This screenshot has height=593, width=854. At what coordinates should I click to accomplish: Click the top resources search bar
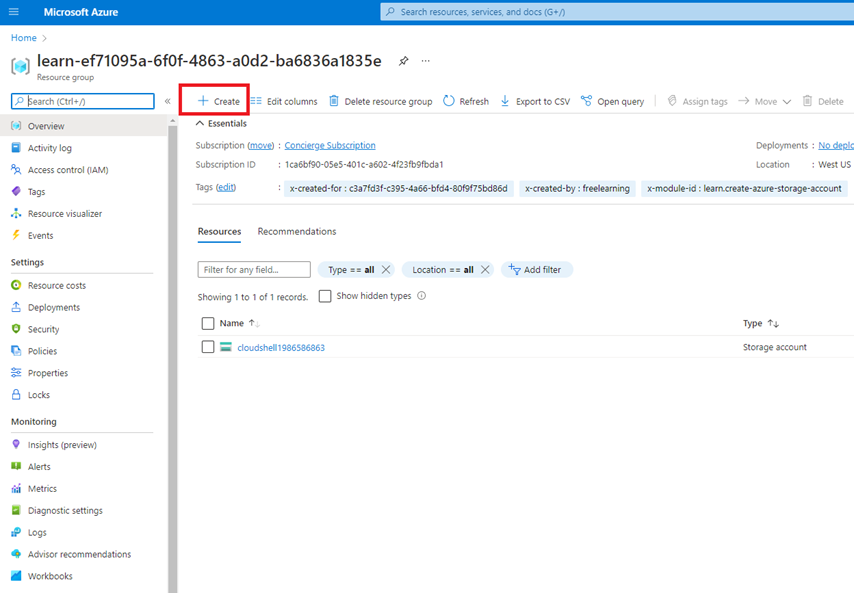pyautogui.click(x=617, y=12)
